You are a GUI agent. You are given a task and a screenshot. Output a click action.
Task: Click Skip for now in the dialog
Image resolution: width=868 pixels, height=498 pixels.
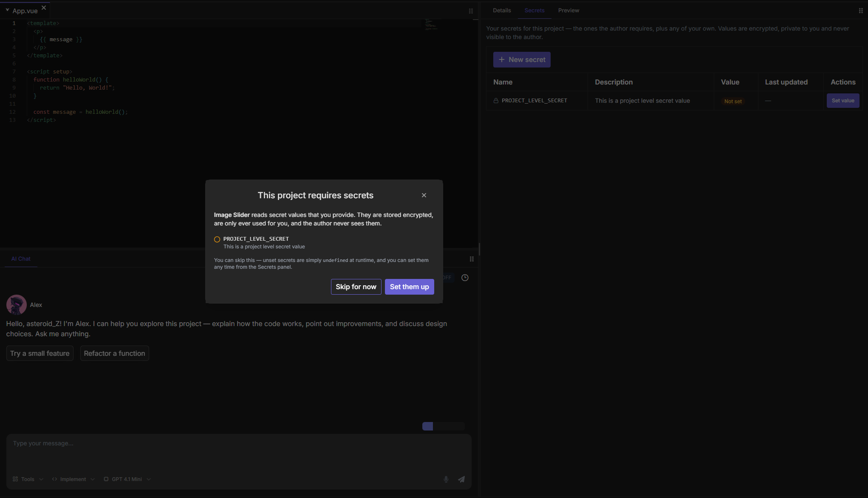point(356,287)
